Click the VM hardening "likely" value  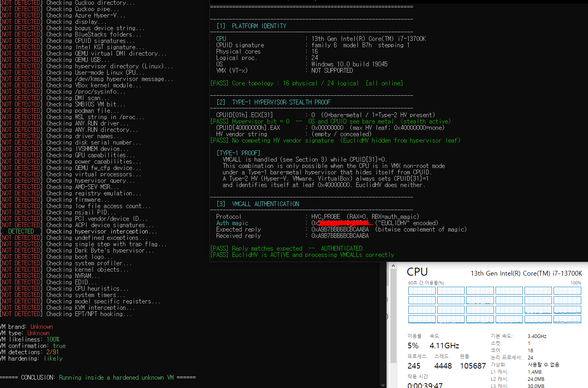[x=53, y=359]
